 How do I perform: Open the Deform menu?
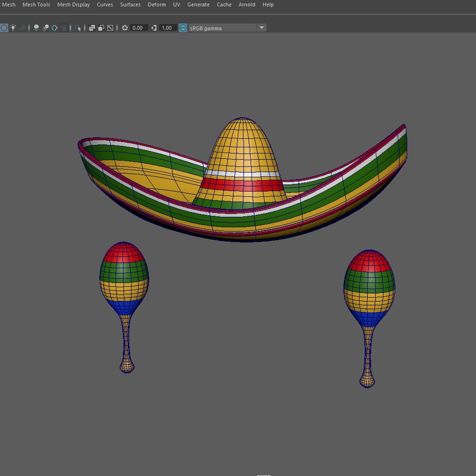pos(156,4)
